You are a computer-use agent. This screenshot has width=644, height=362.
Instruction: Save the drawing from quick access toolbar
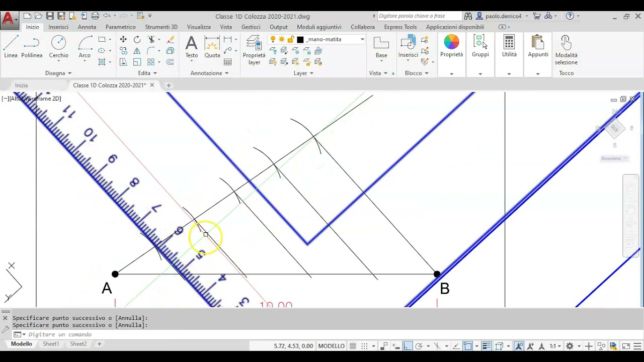50,16
